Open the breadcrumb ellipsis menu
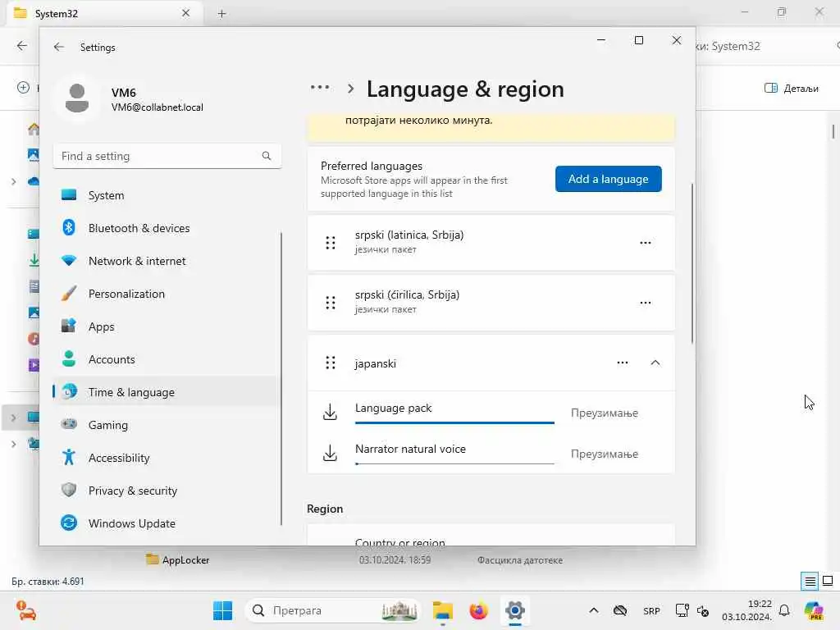Screen dimensions: 840x630 click(x=320, y=87)
